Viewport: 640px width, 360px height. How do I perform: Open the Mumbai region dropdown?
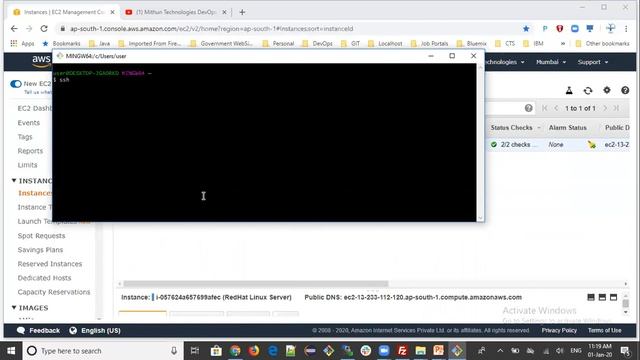pyautogui.click(x=551, y=62)
